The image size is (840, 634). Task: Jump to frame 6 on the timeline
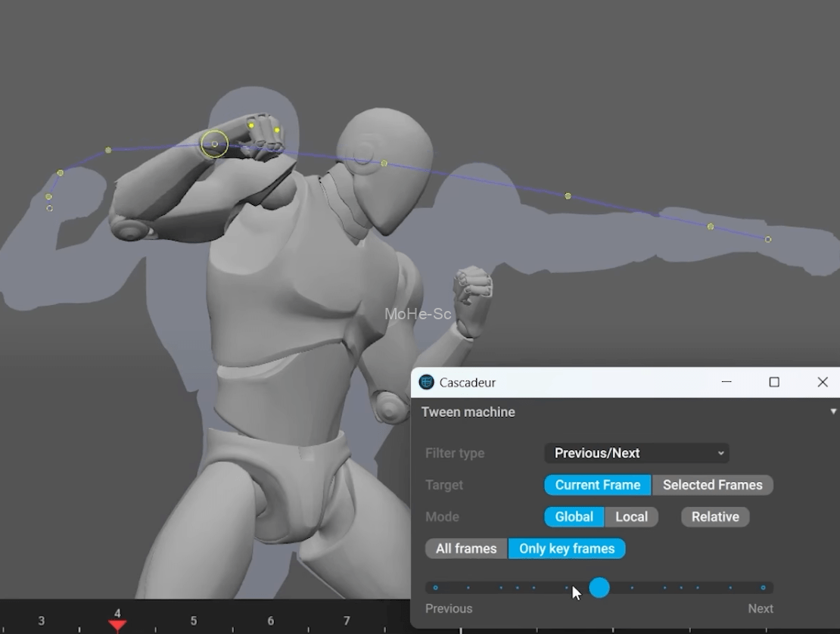pyautogui.click(x=270, y=620)
